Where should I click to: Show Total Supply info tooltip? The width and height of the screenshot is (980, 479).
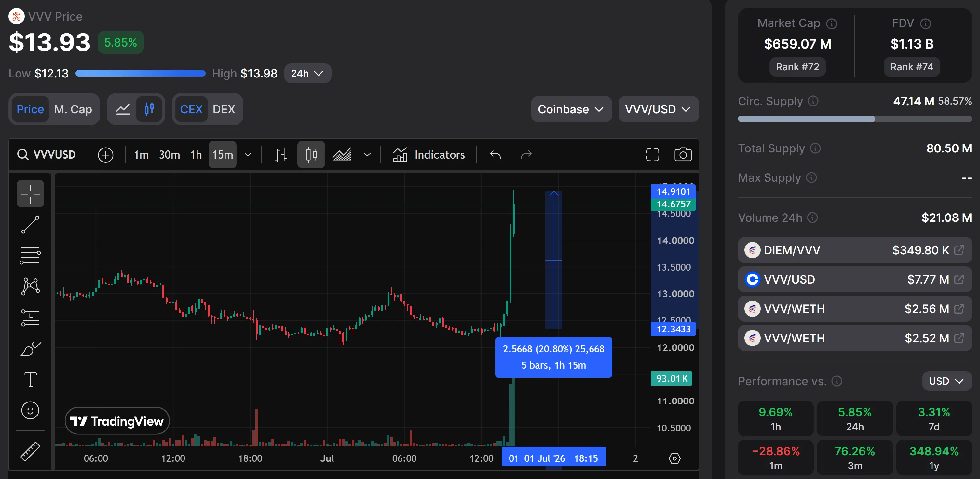(815, 148)
